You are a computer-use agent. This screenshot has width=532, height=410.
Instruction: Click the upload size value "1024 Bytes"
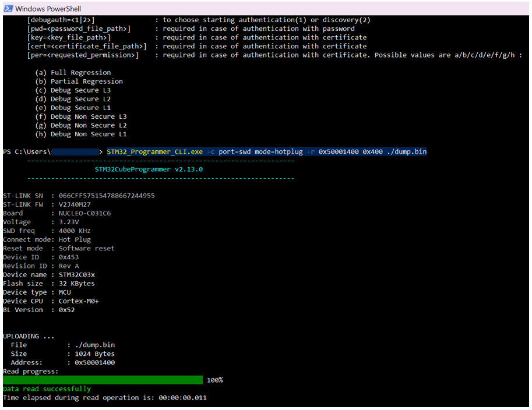click(x=94, y=354)
